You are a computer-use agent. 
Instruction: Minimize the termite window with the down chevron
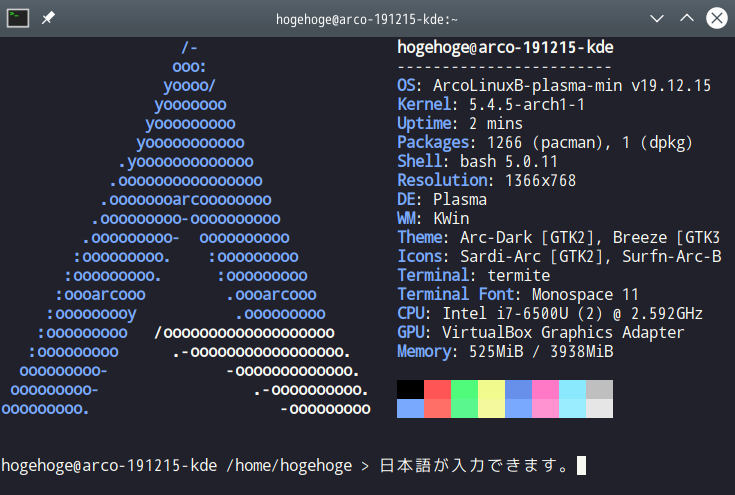(657, 18)
